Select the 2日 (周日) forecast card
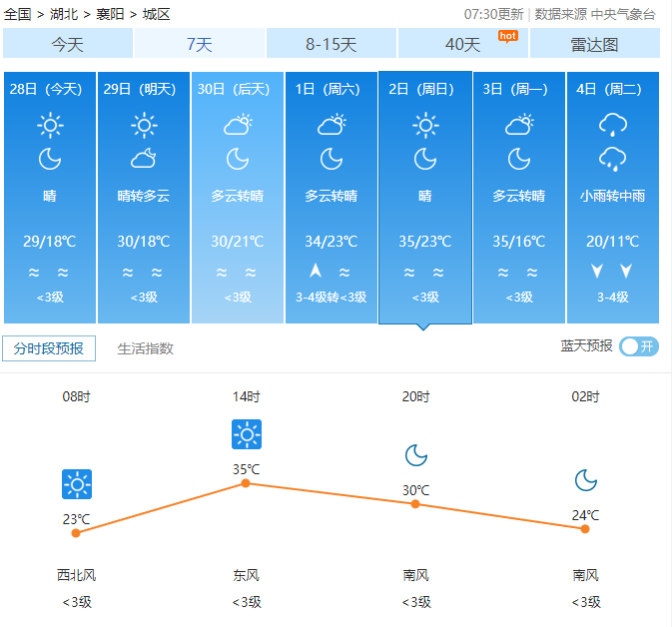Viewport: 672px width, 627px height. (425, 197)
